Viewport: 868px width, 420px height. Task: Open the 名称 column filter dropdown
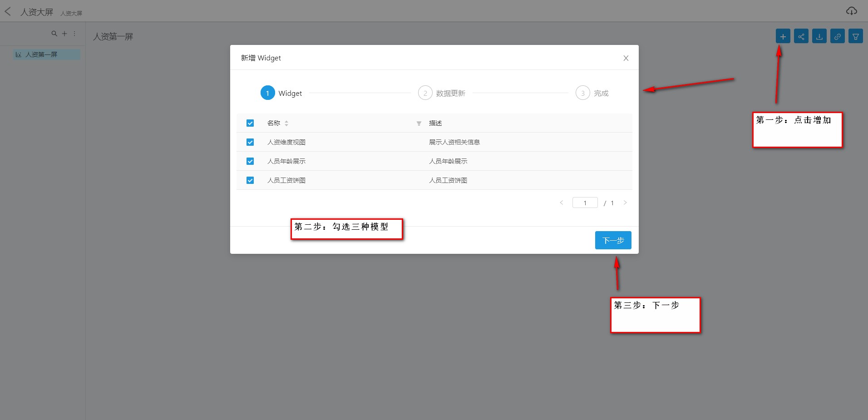419,124
